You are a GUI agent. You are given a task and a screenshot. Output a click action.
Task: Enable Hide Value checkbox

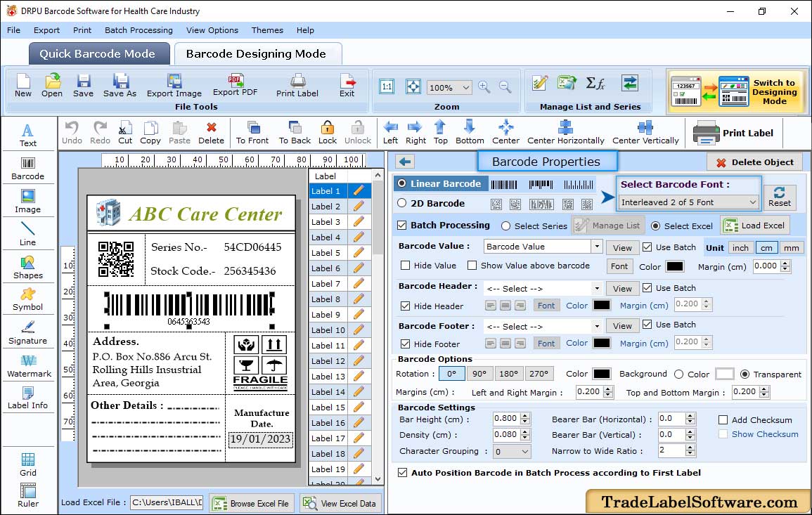(x=406, y=266)
